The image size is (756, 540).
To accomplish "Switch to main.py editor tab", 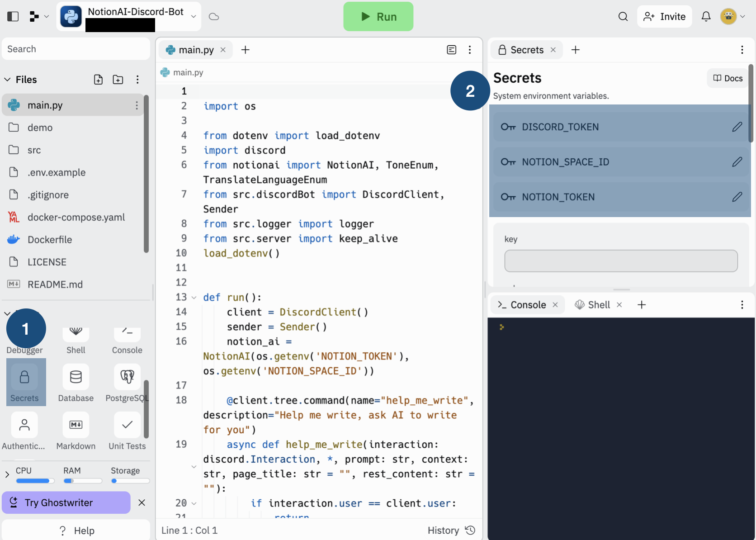I will (195, 50).
